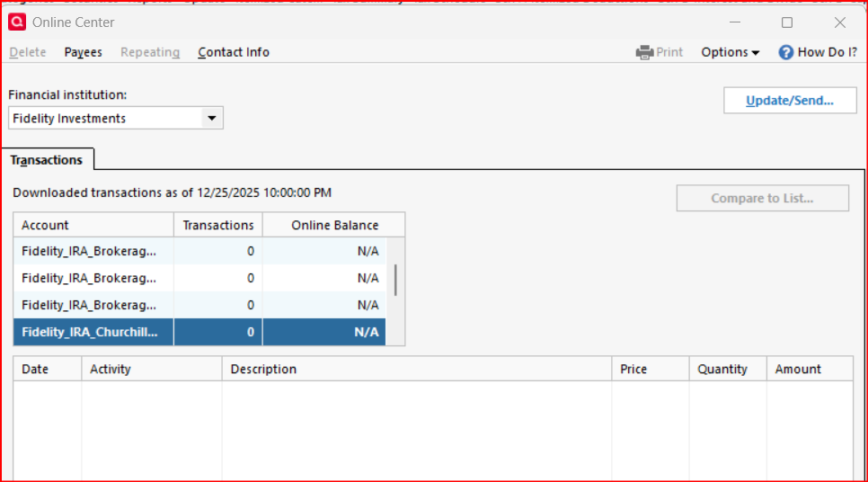Open the How Do I? help text
The width and height of the screenshot is (868, 482).
click(x=827, y=52)
